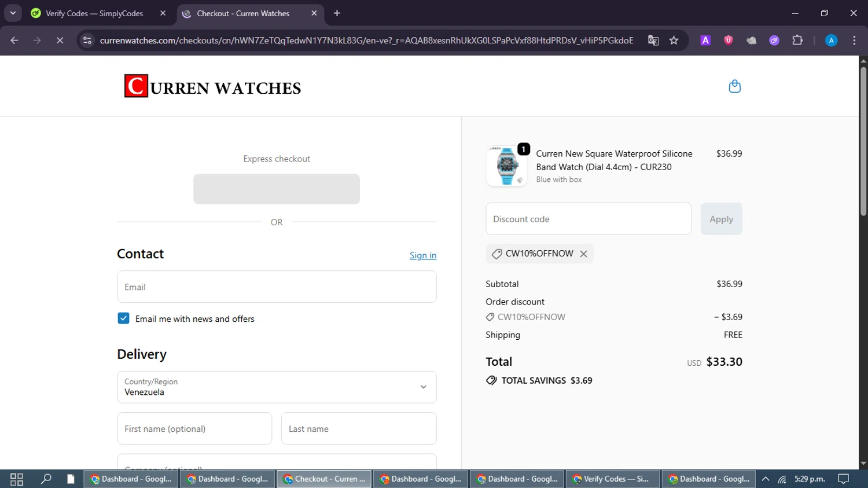This screenshot has width=868, height=488.
Task: Go back to the previous page
Action: point(14,41)
